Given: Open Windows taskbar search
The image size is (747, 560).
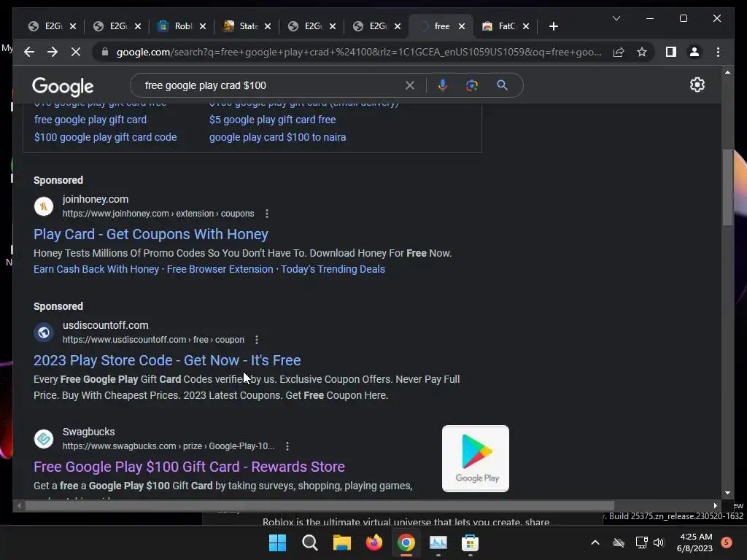Looking at the screenshot, I should [x=309, y=542].
